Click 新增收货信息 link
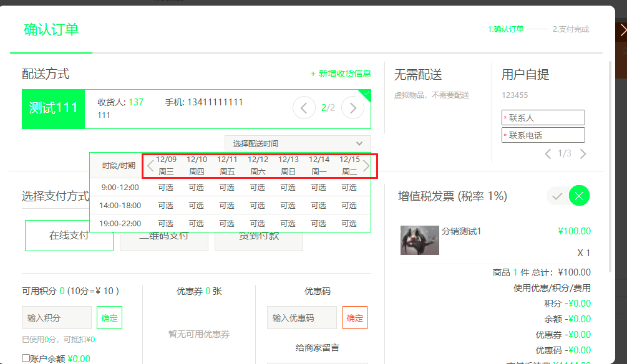627x364 pixels. (x=341, y=74)
